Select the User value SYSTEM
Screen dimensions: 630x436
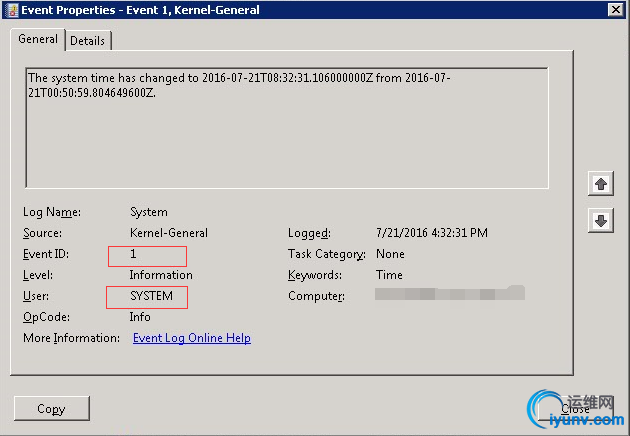(151, 296)
